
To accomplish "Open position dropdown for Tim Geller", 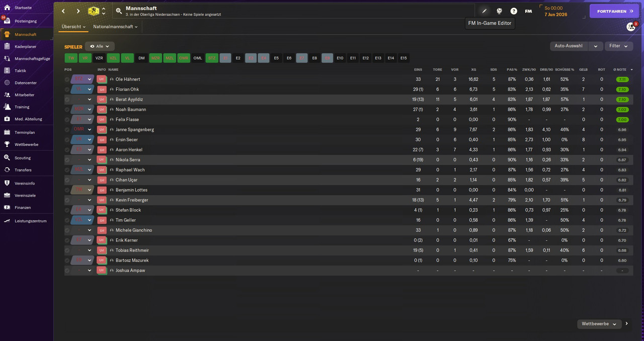I will (90, 220).
